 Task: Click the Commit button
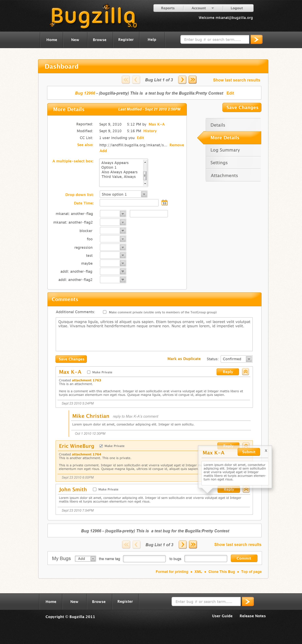[x=244, y=558]
